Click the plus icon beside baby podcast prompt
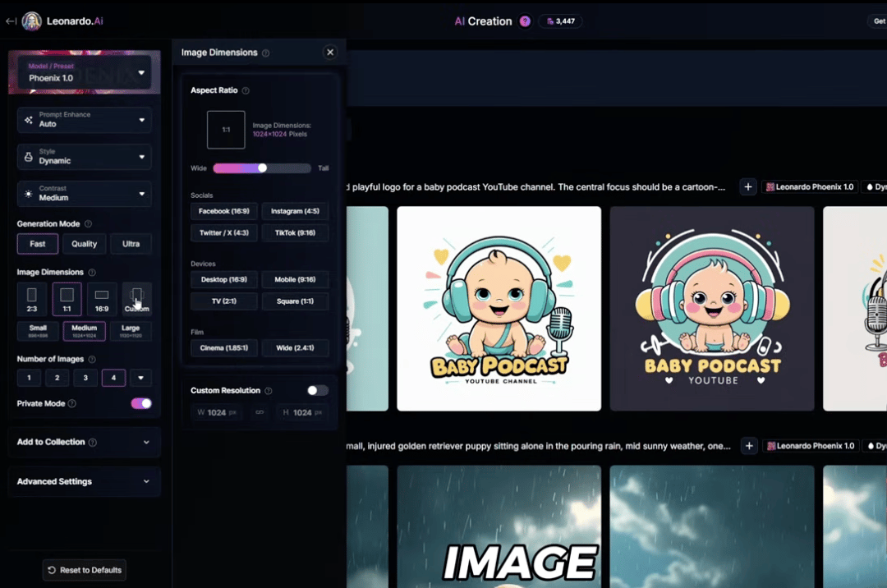The width and height of the screenshot is (887, 588). 748,186
